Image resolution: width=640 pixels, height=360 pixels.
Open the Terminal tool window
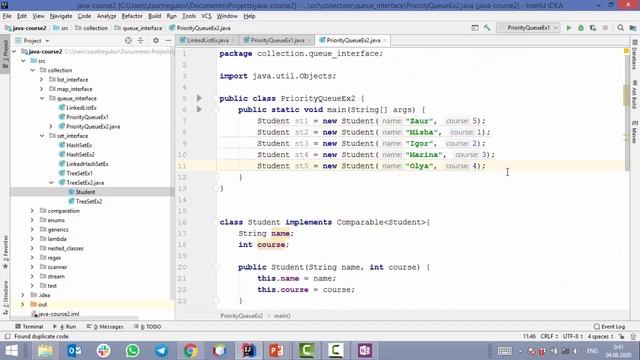click(x=29, y=327)
